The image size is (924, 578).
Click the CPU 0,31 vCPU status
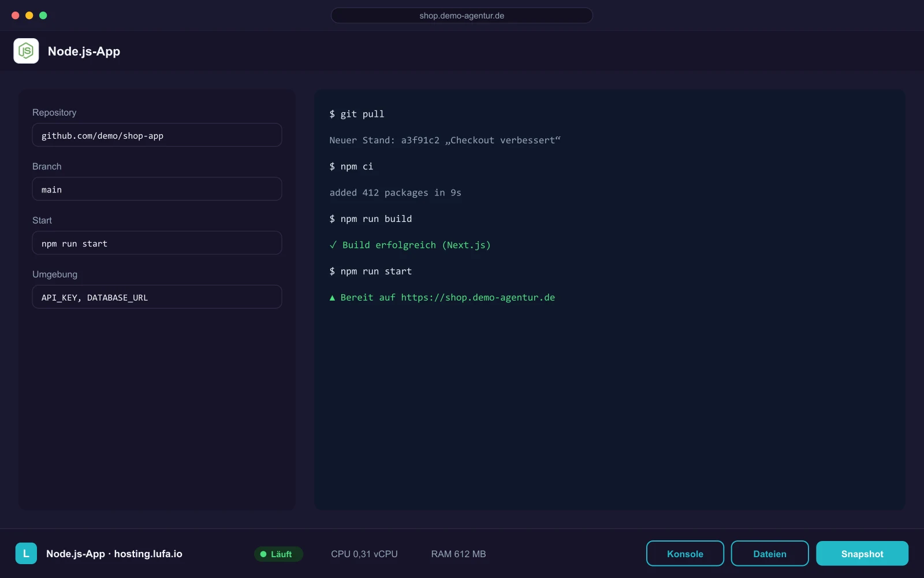click(x=364, y=554)
